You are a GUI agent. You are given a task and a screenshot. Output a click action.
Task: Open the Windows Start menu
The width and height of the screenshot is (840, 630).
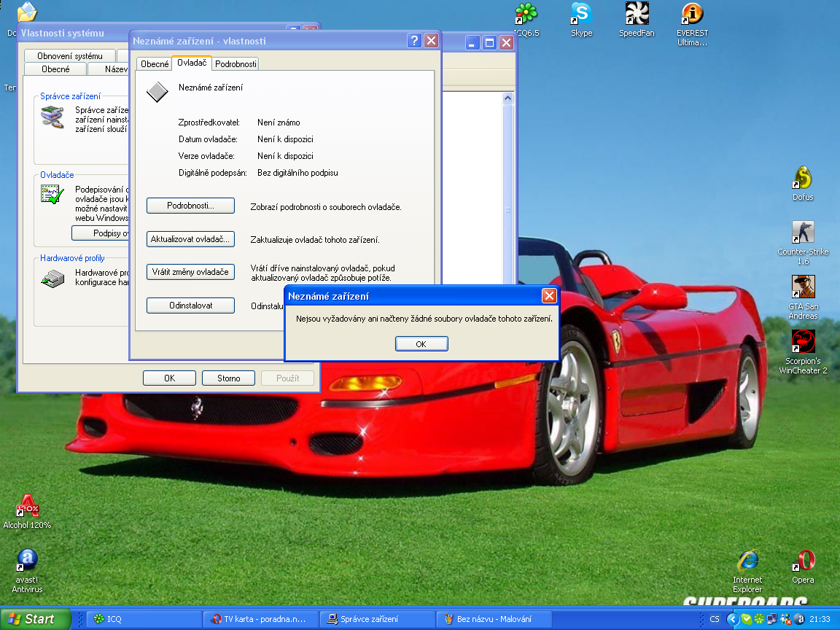pyautogui.click(x=35, y=619)
